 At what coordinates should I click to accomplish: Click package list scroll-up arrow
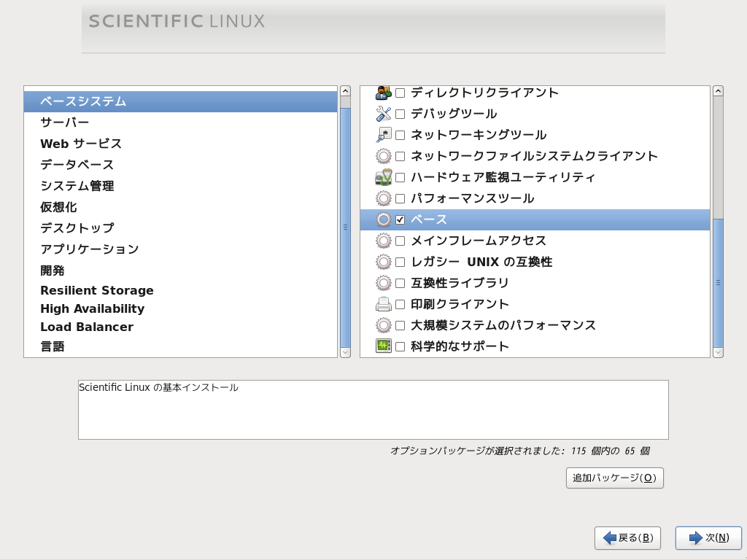(x=718, y=91)
